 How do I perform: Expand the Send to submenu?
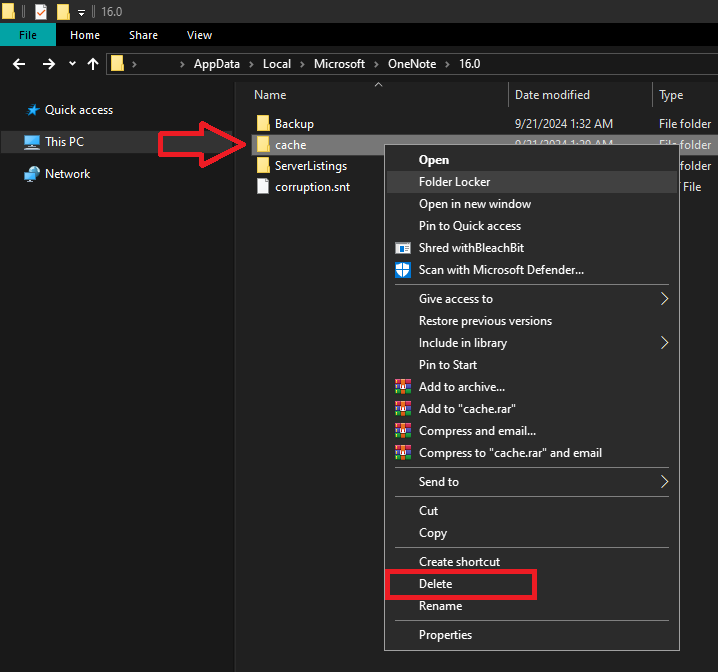664,482
